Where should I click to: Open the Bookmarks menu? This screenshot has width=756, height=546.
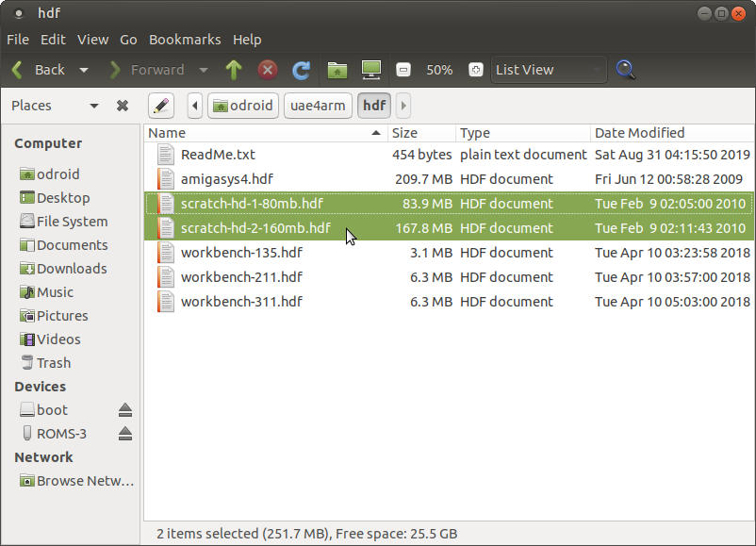[x=185, y=40]
